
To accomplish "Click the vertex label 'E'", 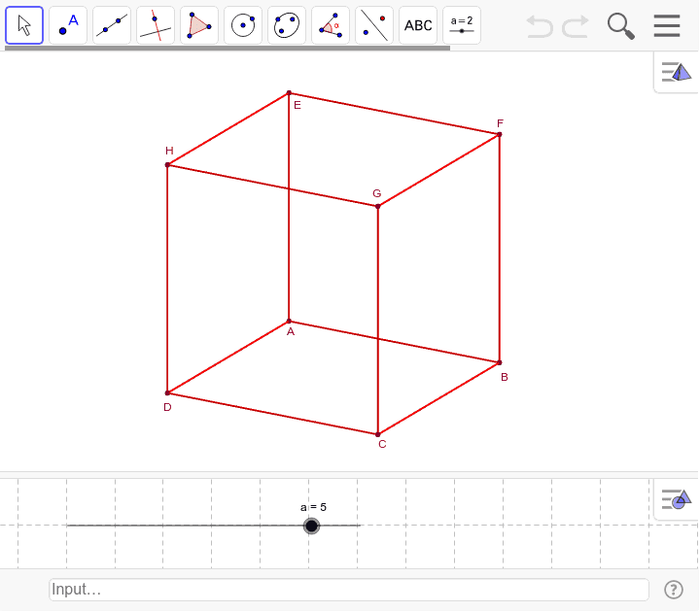I will coord(297,105).
